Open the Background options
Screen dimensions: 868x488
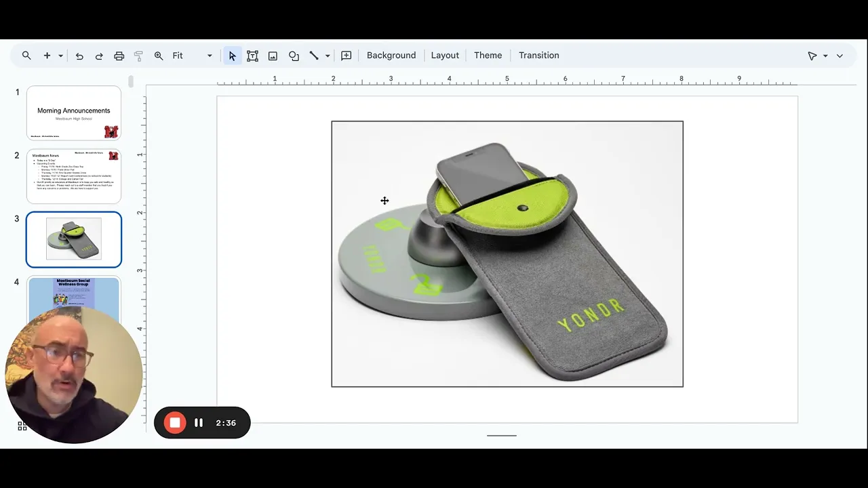391,56
